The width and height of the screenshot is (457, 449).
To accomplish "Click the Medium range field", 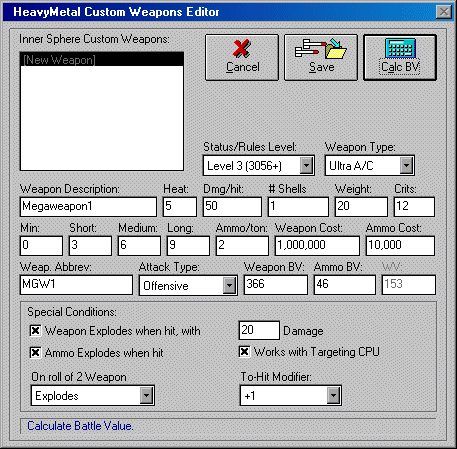I will [x=139, y=246].
